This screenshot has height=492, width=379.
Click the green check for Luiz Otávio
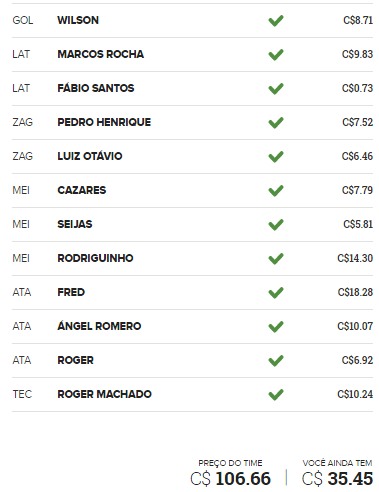[x=276, y=157]
